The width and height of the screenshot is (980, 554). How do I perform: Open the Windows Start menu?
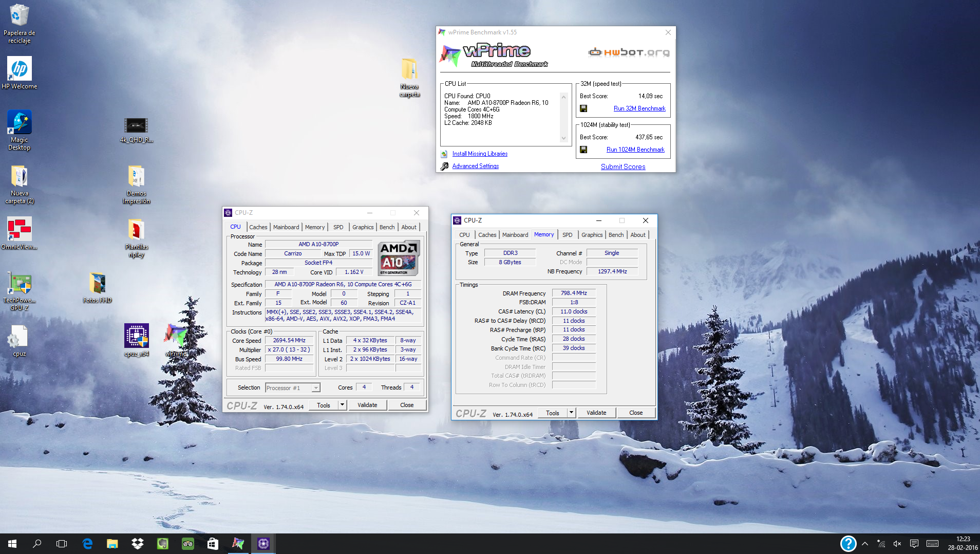pyautogui.click(x=12, y=544)
